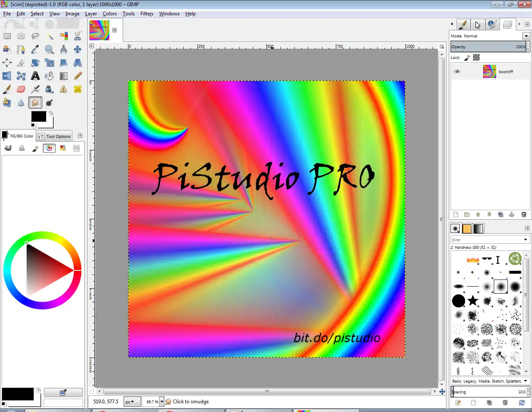The width and height of the screenshot is (532, 412).
Task: Select the Shear tool
Action: [64, 63]
